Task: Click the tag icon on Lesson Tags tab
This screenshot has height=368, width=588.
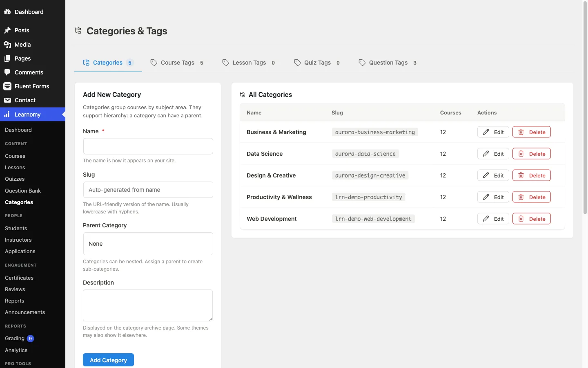Action: (x=226, y=63)
